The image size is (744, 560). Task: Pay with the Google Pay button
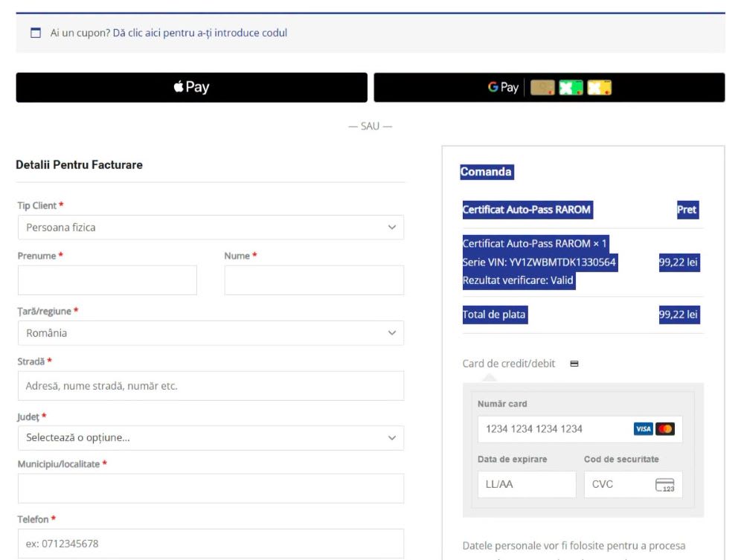pyautogui.click(x=549, y=87)
